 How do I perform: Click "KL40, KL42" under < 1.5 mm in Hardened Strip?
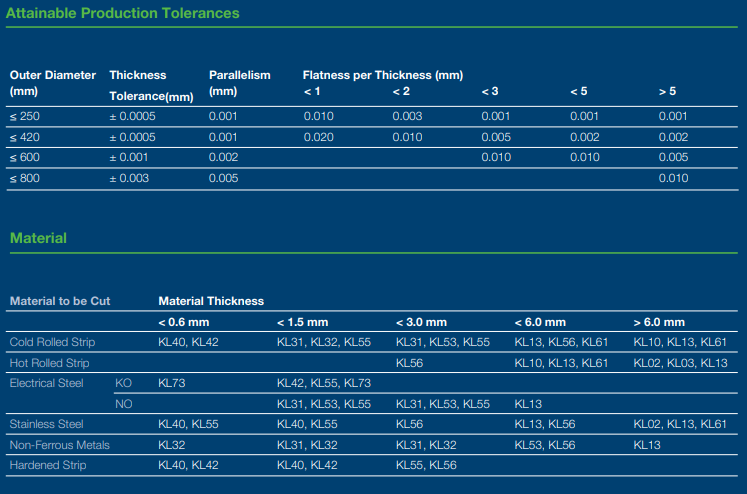coord(307,465)
